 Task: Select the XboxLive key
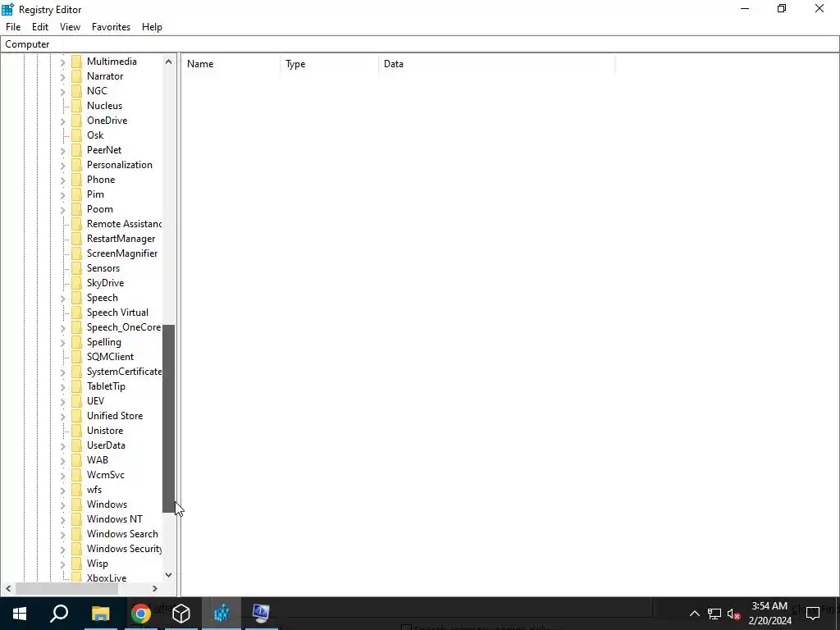click(107, 578)
